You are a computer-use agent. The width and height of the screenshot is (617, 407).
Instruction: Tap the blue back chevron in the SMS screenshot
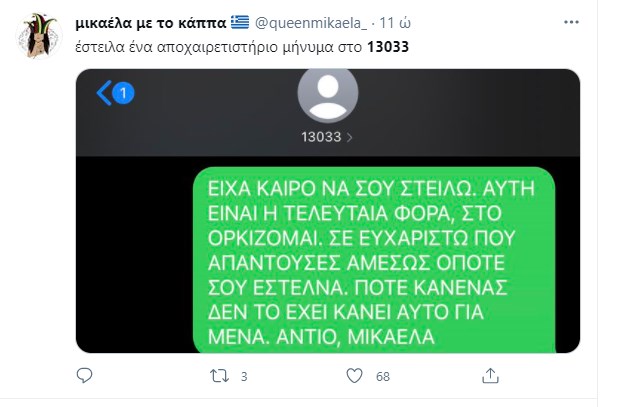click(104, 93)
